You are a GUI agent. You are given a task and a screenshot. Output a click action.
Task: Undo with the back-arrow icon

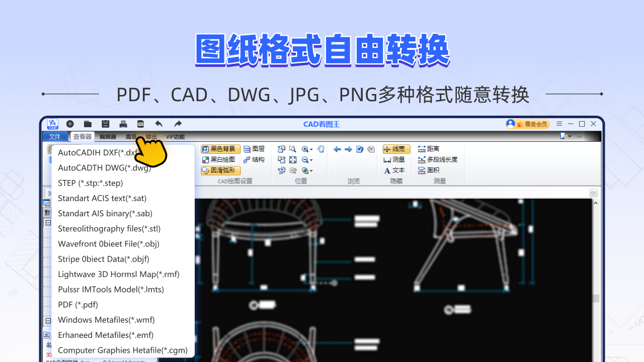tap(159, 123)
